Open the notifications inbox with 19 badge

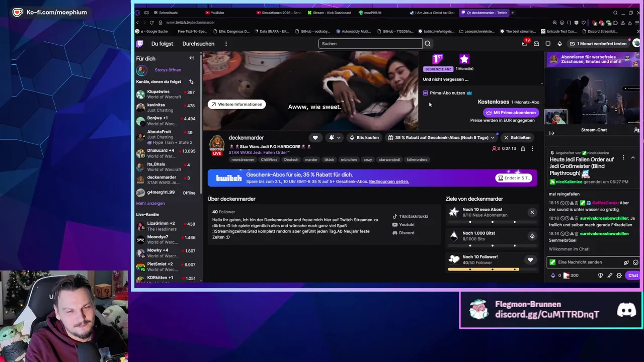pos(525,44)
